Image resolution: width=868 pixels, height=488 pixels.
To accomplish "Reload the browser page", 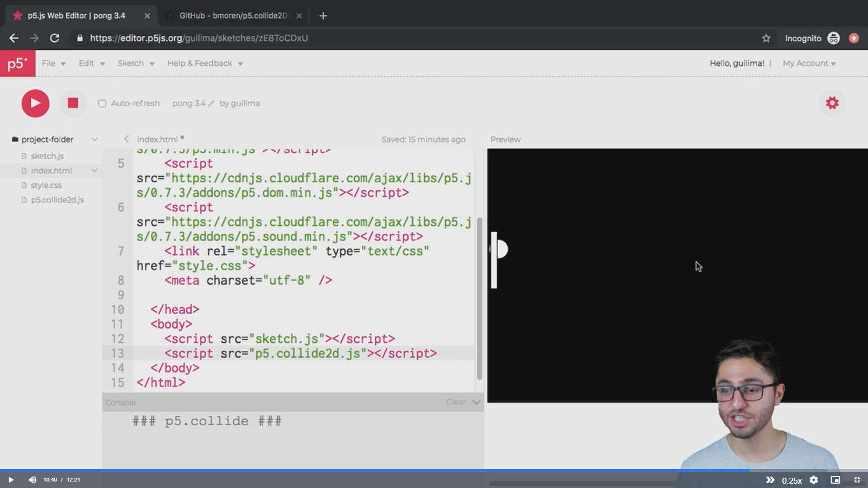I will click(55, 38).
